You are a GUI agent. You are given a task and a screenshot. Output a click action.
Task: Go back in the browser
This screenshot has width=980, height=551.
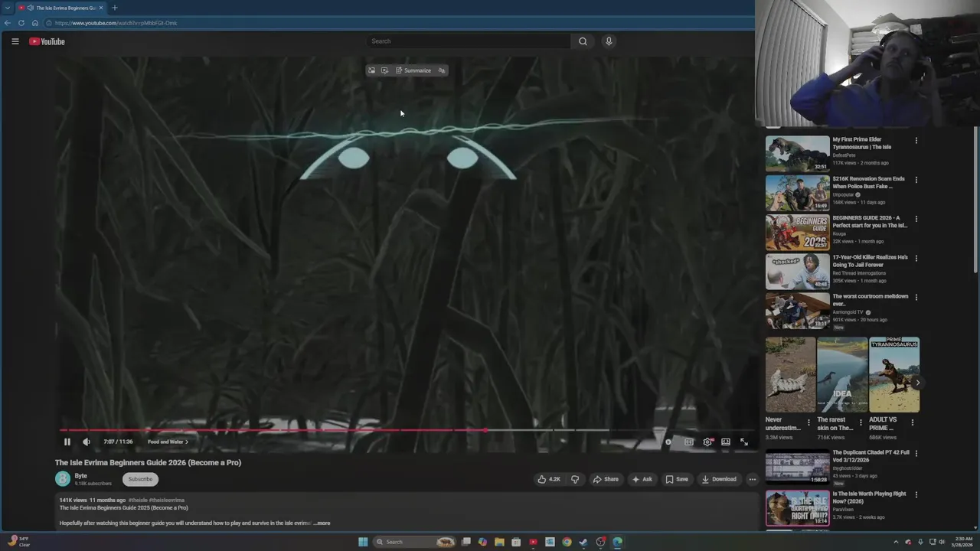(x=8, y=23)
